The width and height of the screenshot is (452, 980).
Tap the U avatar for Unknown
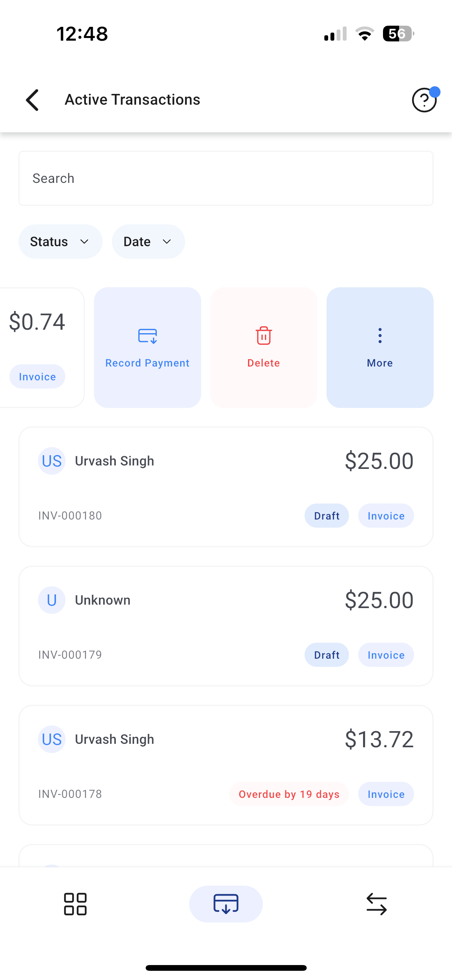pyautogui.click(x=52, y=600)
